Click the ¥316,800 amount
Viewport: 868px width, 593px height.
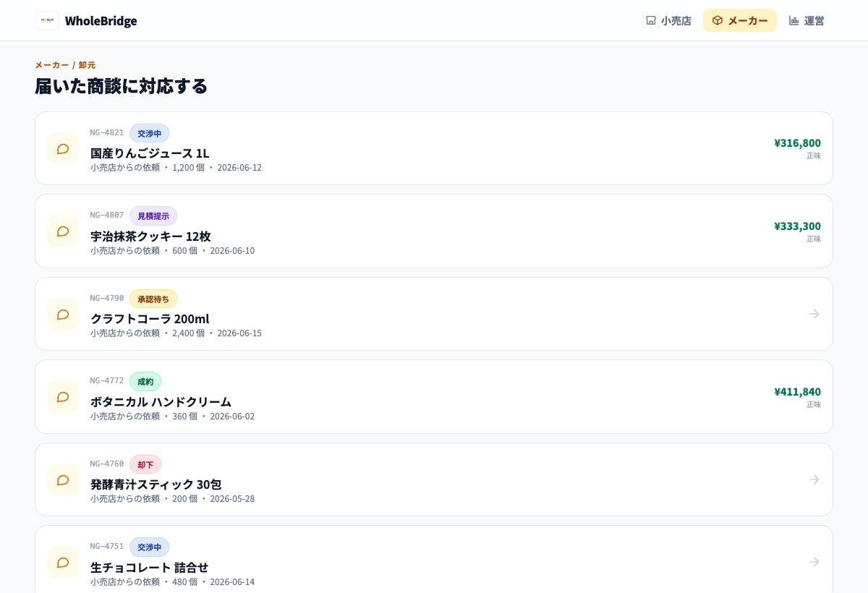(797, 142)
